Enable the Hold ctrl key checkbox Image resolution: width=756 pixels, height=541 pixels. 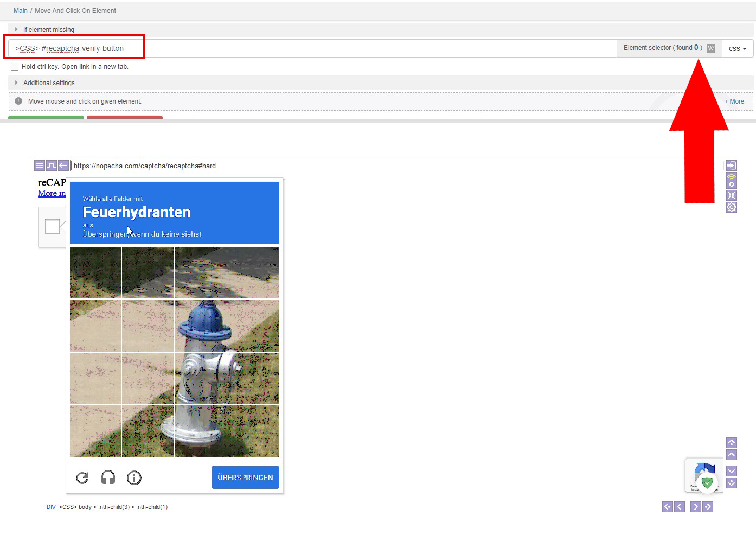15,67
